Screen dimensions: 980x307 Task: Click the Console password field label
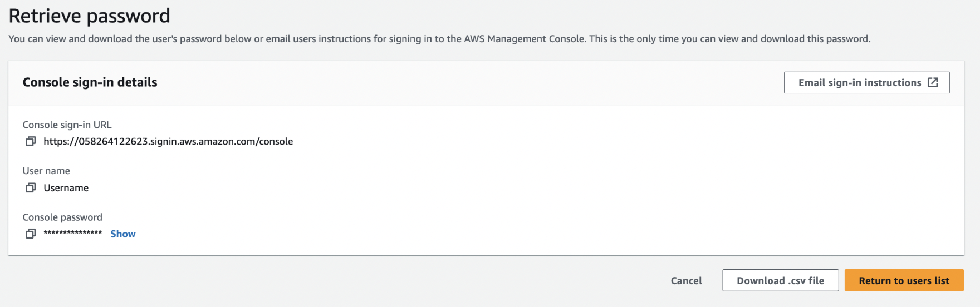pos(62,217)
